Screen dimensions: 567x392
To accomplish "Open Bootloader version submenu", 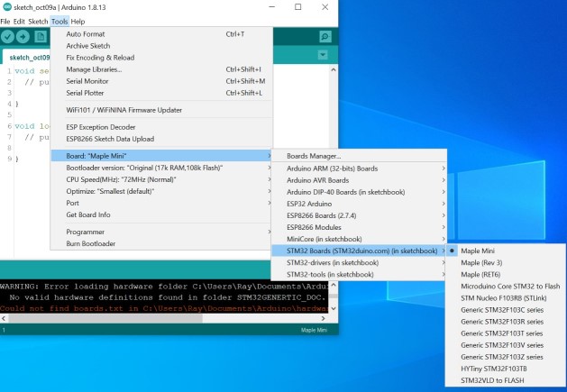I will tap(161, 168).
